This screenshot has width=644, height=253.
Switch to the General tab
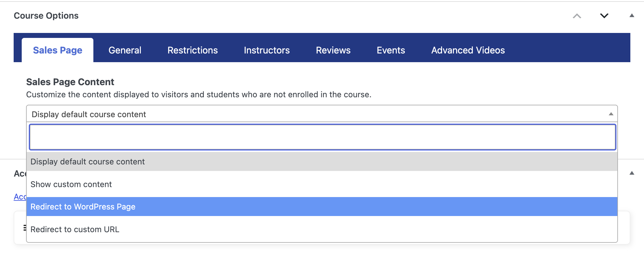125,50
